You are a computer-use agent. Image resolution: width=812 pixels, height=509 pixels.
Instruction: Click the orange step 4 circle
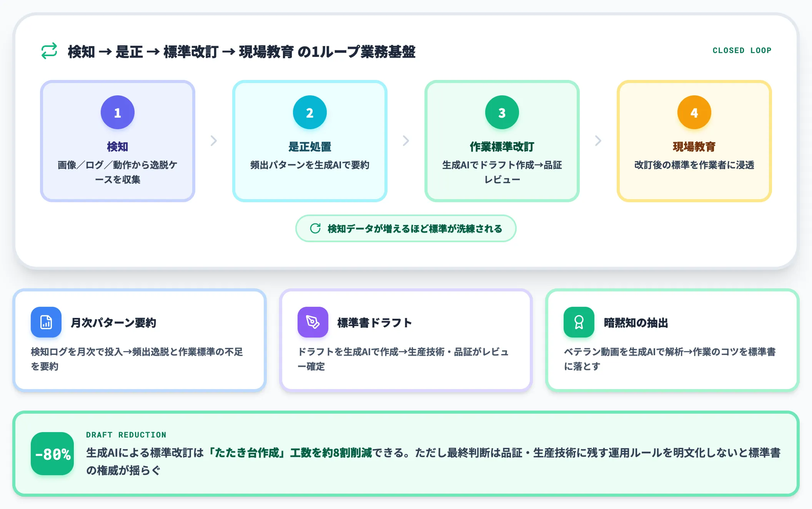coord(694,112)
